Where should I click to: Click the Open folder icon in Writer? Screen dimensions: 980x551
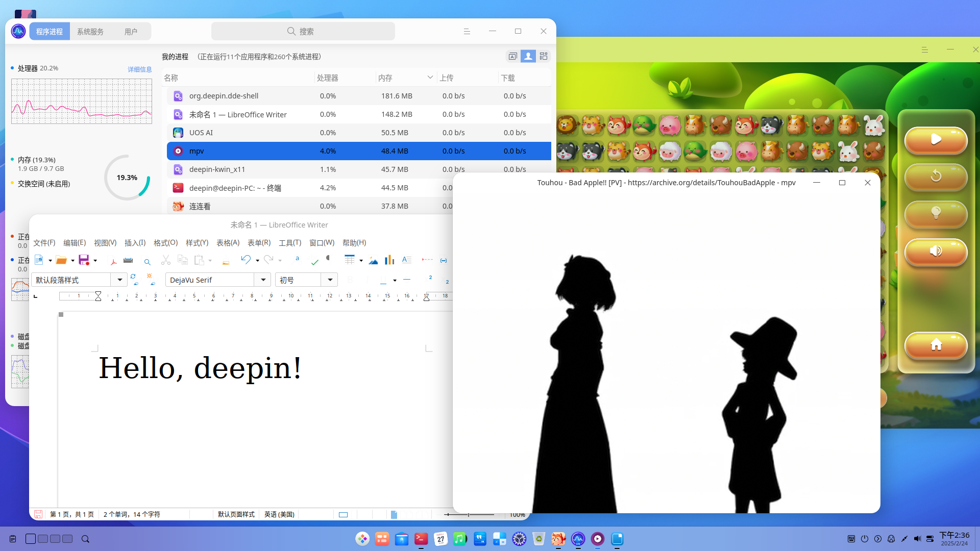(61, 260)
